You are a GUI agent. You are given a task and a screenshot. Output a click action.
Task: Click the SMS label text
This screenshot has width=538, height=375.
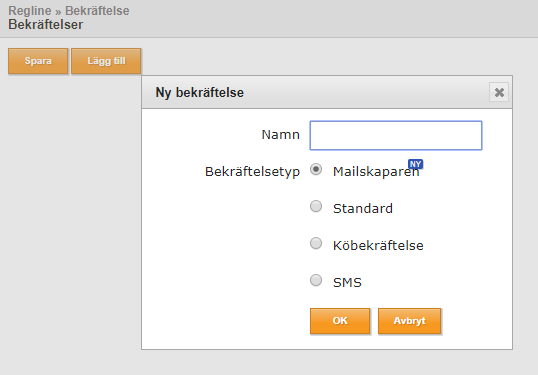pyautogui.click(x=347, y=283)
